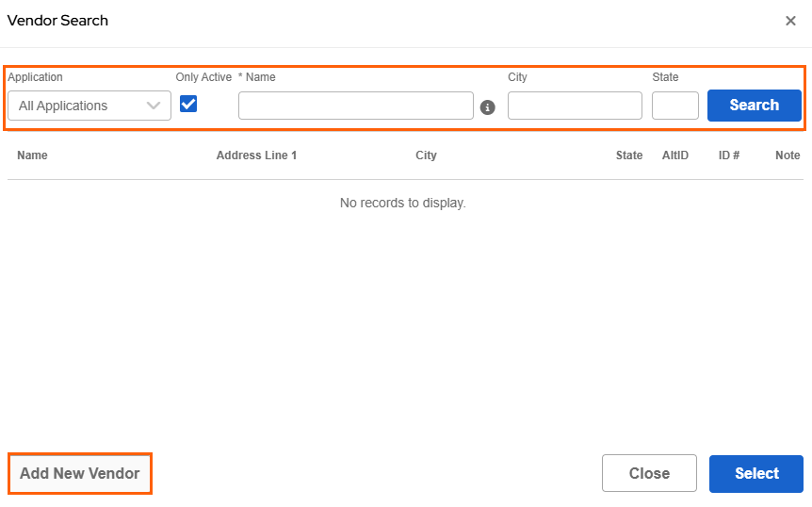Click the ID # column header
This screenshot has width=812, height=507.
pyautogui.click(x=729, y=155)
